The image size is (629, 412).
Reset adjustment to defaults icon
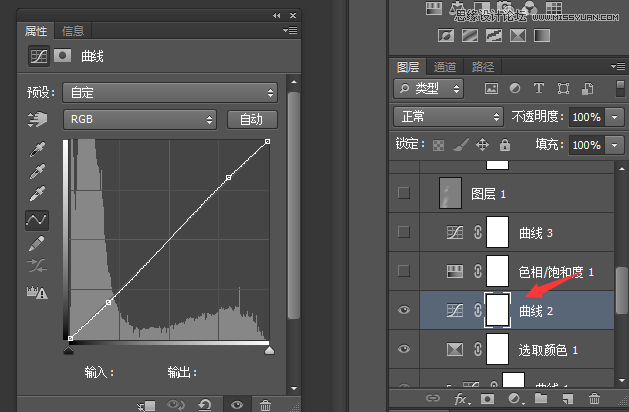(x=205, y=404)
